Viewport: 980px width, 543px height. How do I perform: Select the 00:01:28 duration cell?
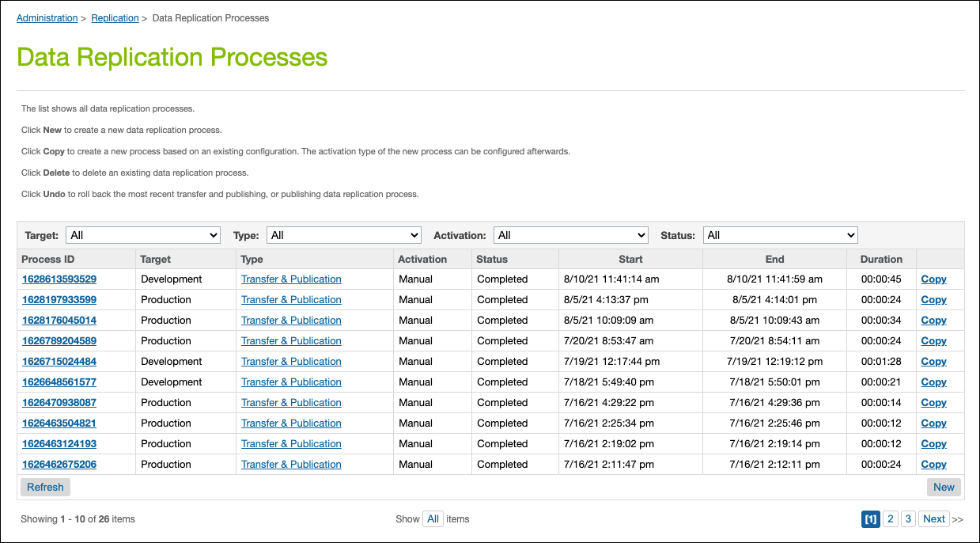coord(881,362)
